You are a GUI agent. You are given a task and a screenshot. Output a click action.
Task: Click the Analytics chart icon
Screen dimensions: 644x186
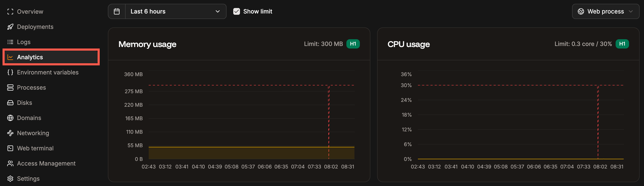pyautogui.click(x=10, y=57)
